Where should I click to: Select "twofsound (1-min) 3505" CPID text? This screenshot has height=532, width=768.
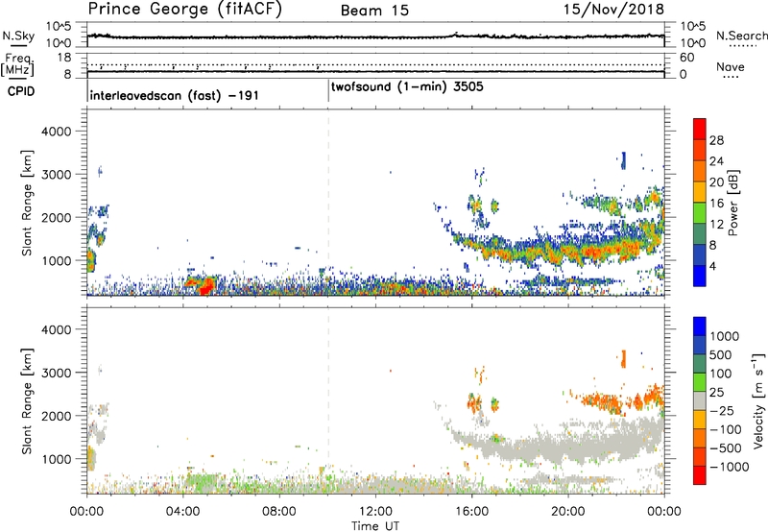point(407,87)
